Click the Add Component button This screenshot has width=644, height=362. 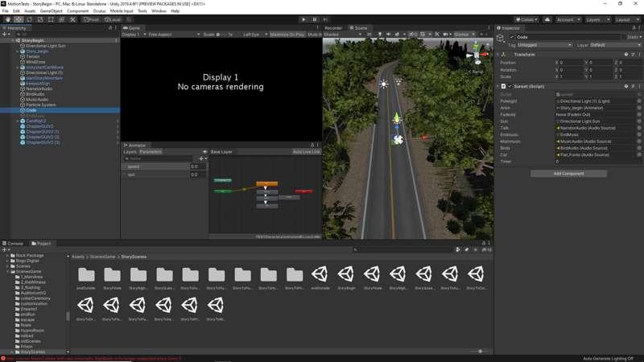tap(568, 174)
